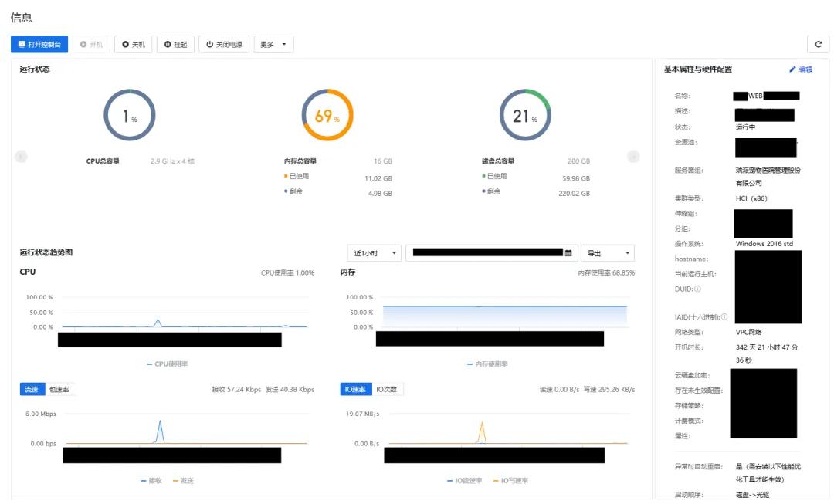The width and height of the screenshot is (834, 504).
Task: Click left arrow beside CPU gauge
Action: [x=21, y=156]
